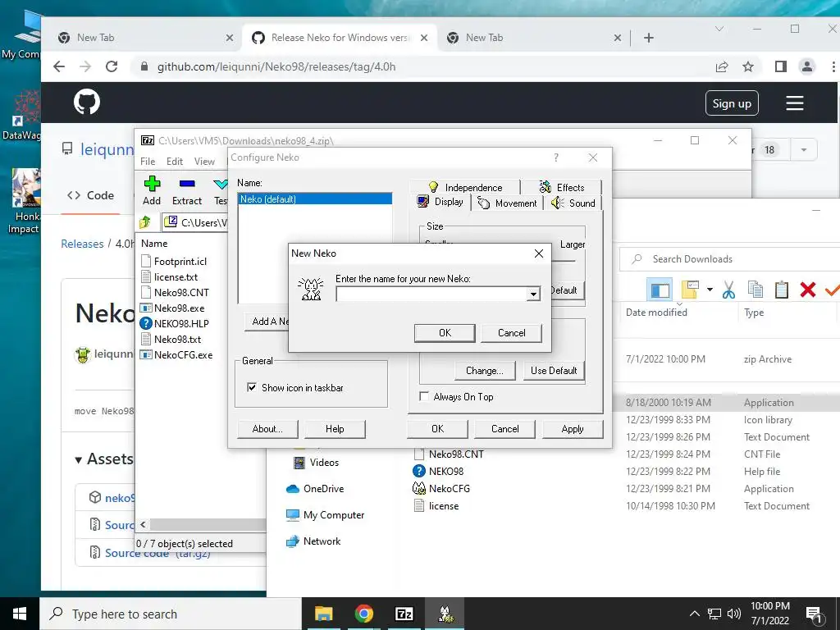Switch to the Independence tab
Image resolution: width=840 pixels, height=630 pixels.
tap(465, 187)
